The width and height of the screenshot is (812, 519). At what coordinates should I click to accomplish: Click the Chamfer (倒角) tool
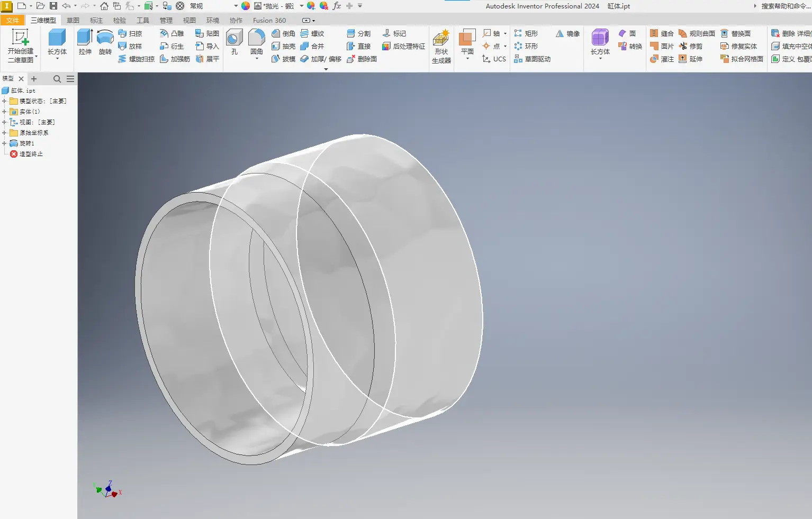pos(283,33)
